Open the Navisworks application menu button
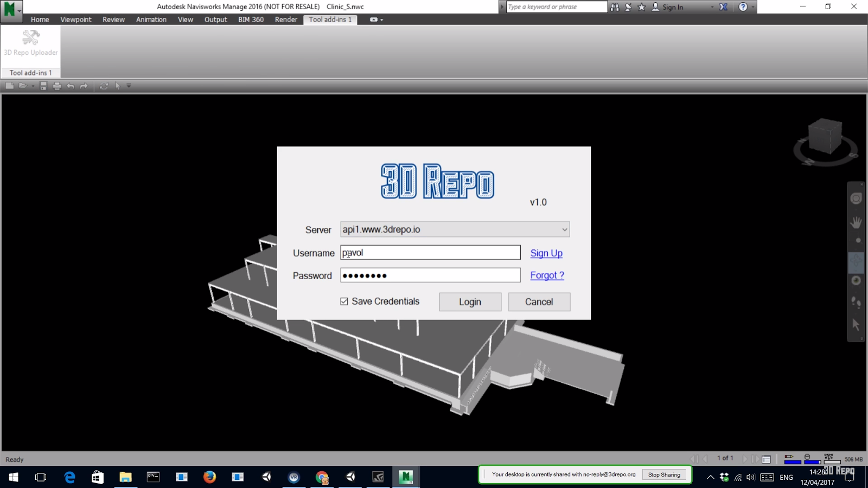The image size is (868, 488). 11,11
